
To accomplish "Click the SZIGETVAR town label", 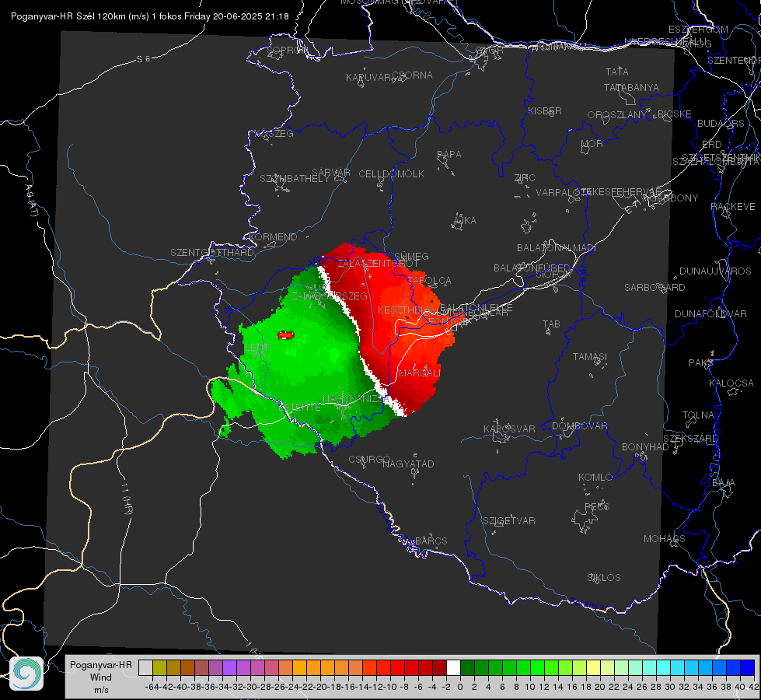I will pyautogui.click(x=508, y=521).
